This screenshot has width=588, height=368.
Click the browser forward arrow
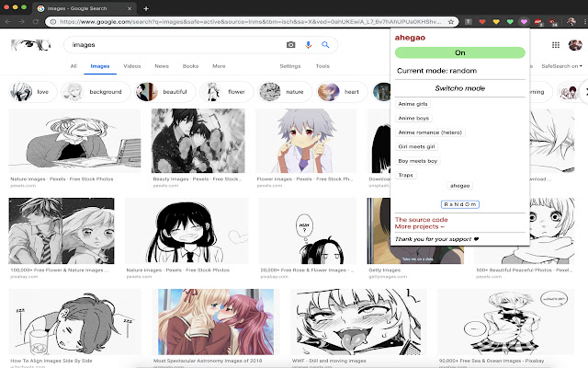pyautogui.click(x=22, y=22)
